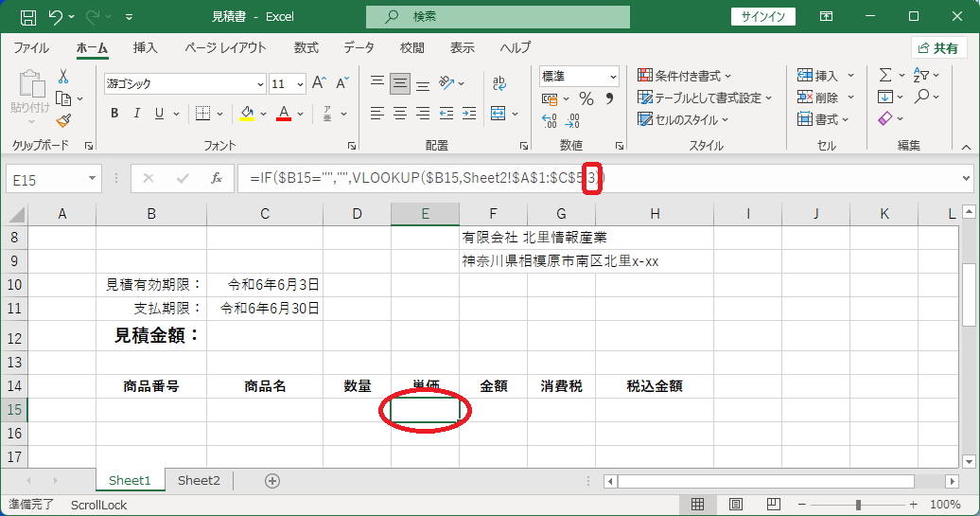The image size is (980, 516).
Task: Center text horizontally
Action: 400,114
